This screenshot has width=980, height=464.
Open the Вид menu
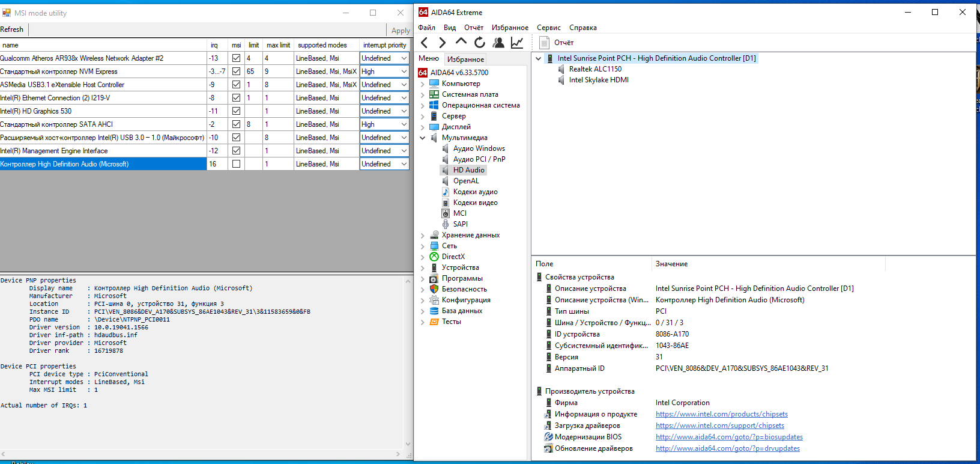click(x=450, y=28)
